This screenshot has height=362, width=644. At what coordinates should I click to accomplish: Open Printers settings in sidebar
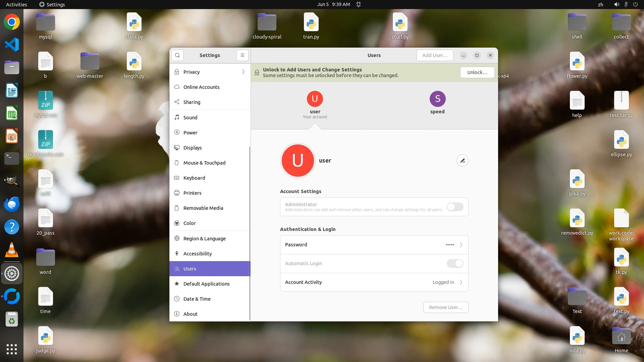(192, 193)
